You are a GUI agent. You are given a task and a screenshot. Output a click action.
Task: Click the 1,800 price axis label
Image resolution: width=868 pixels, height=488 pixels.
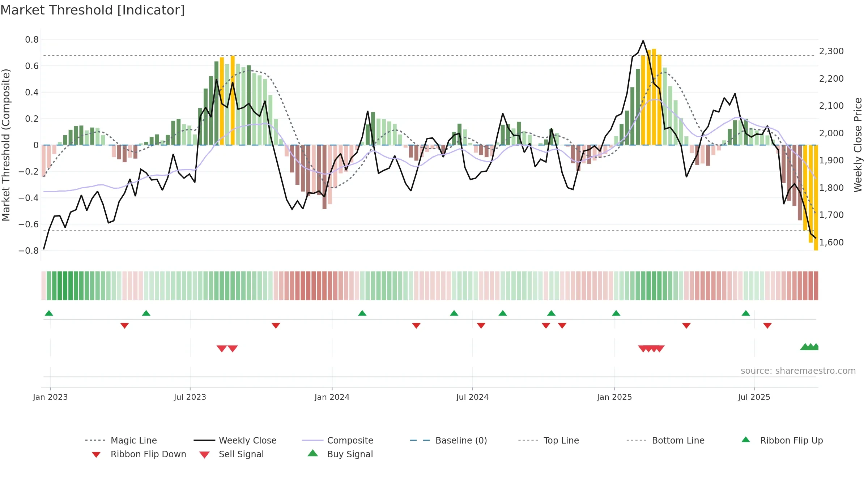tap(831, 188)
